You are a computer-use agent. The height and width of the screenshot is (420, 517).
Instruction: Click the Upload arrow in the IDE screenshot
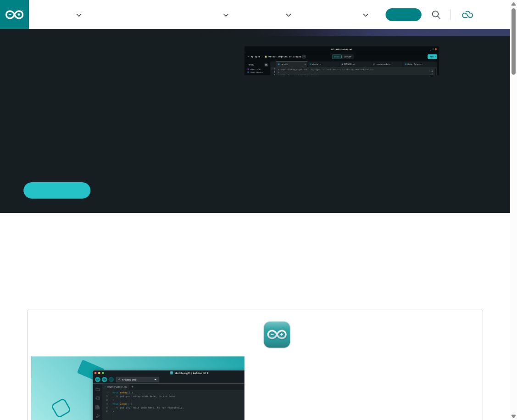(104, 380)
